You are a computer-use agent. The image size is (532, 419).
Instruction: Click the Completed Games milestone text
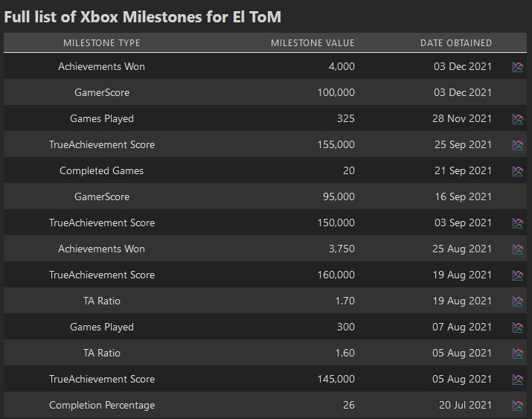(x=101, y=170)
